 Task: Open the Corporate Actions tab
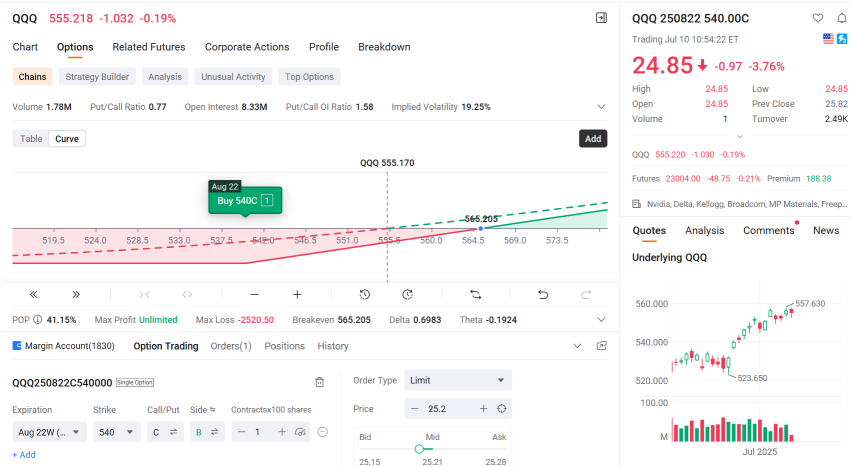(x=247, y=47)
